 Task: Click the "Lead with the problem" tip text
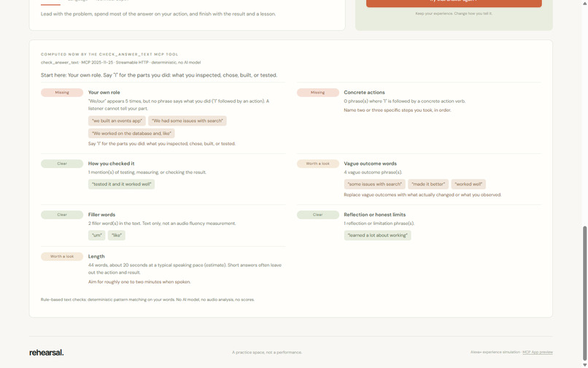point(158,14)
